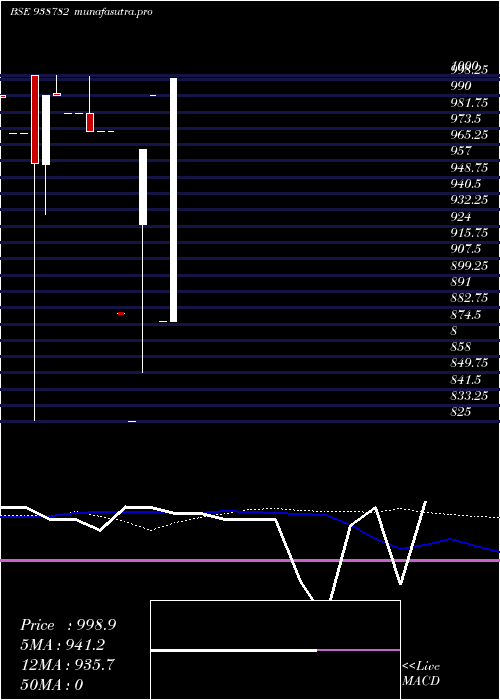This screenshot has height=700, width=500.
Task: Click the 882.75 price axis label
Action: tap(469, 298)
